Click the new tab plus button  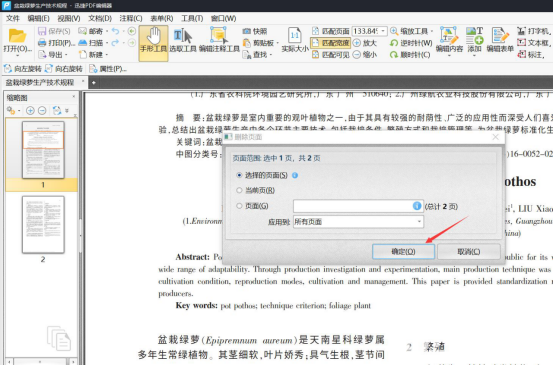[x=93, y=83]
